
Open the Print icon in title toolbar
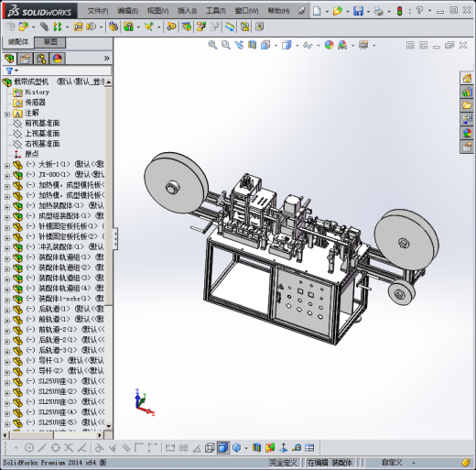coord(379,11)
